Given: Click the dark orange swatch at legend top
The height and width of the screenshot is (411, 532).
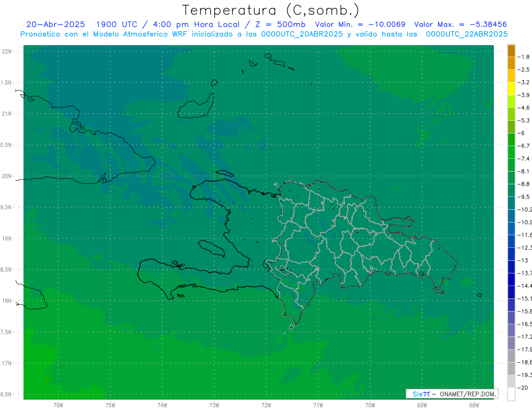Looking at the screenshot, I should pyautogui.click(x=511, y=51).
